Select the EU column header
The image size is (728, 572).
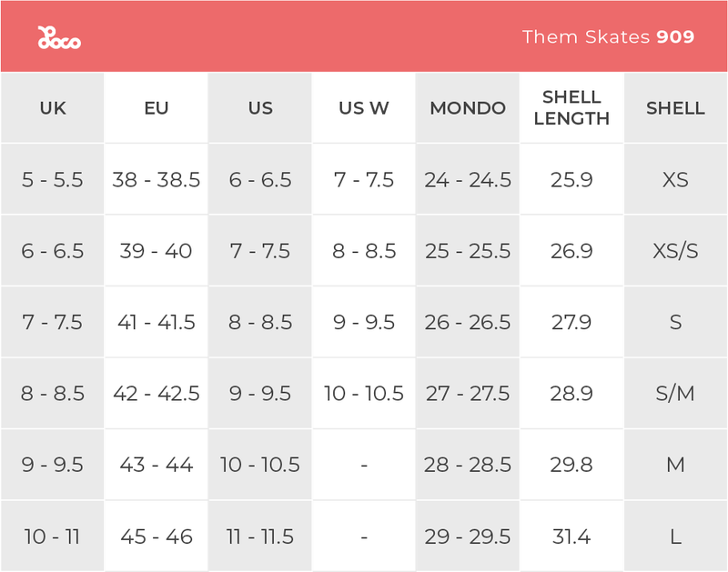click(157, 108)
